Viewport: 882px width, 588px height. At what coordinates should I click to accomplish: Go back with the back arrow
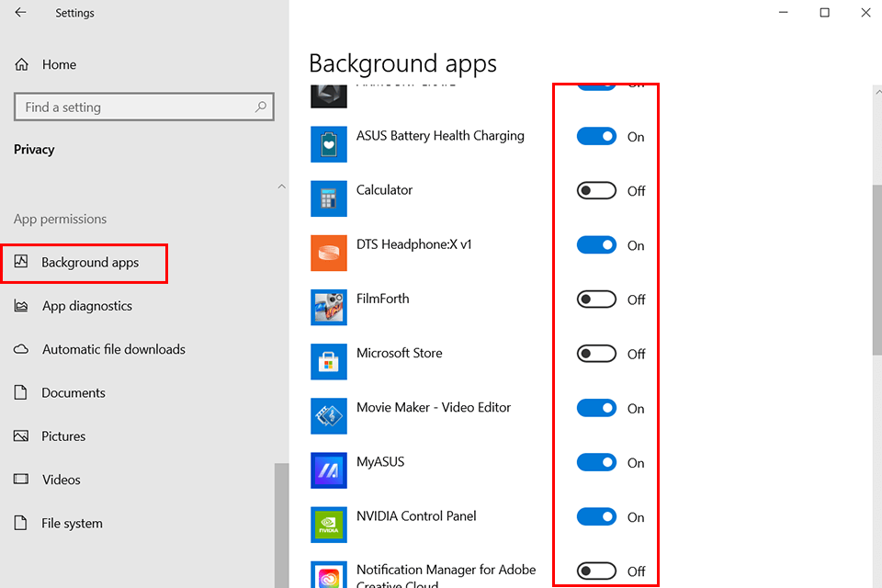[x=20, y=12]
